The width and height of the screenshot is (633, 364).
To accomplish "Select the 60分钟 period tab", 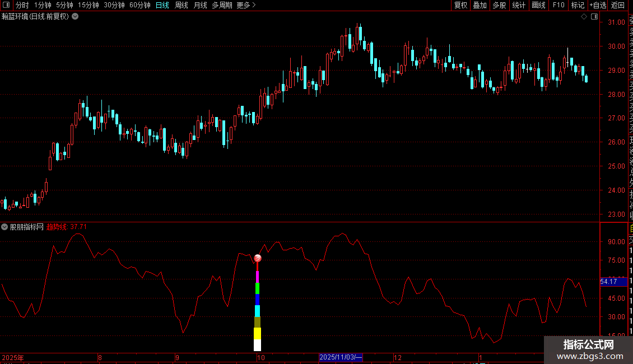I will (x=139, y=5).
